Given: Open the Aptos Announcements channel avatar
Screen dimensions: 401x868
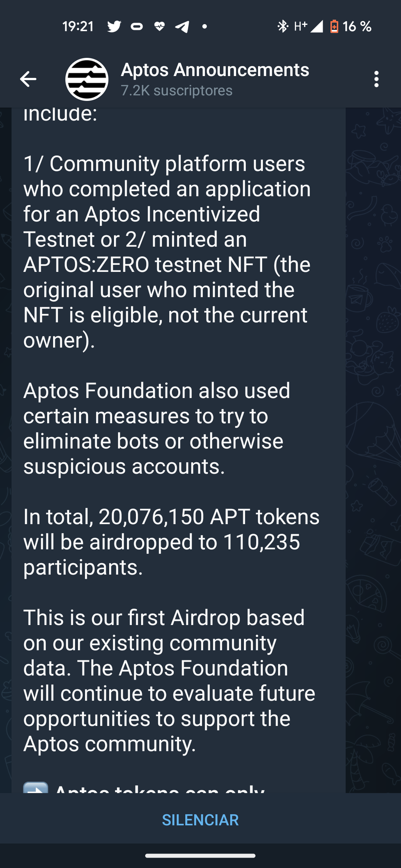Looking at the screenshot, I should click(x=86, y=79).
